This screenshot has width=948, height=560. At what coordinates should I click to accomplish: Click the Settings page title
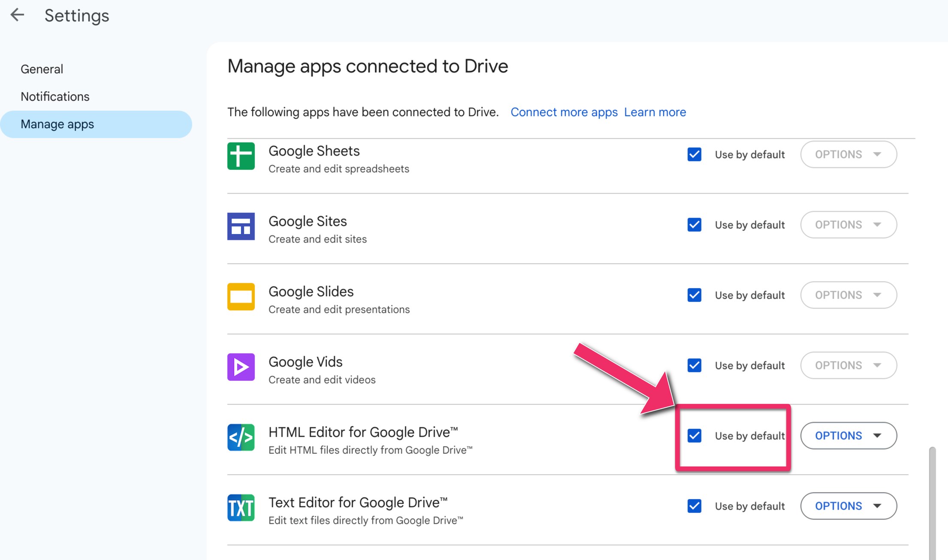tap(77, 16)
